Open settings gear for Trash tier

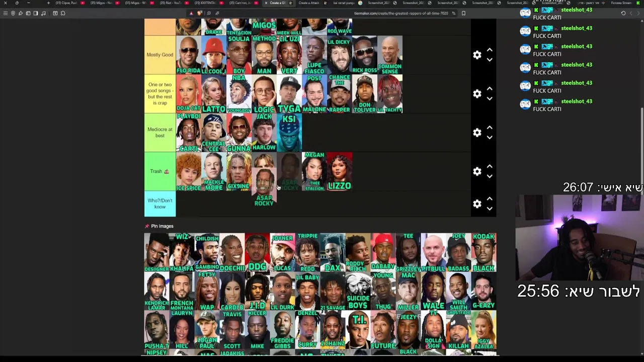click(477, 171)
